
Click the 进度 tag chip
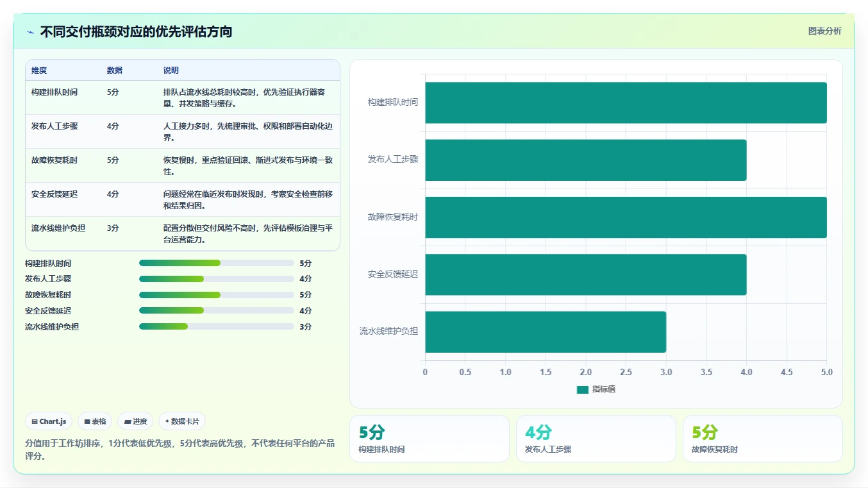pos(135,421)
